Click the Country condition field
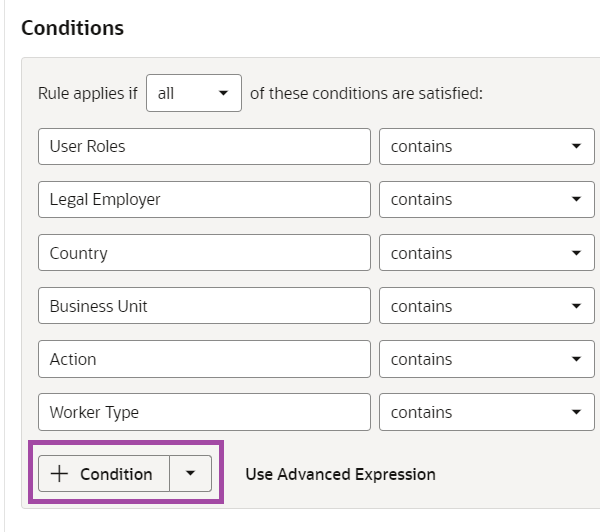This screenshot has height=532, width=600. point(204,253)
